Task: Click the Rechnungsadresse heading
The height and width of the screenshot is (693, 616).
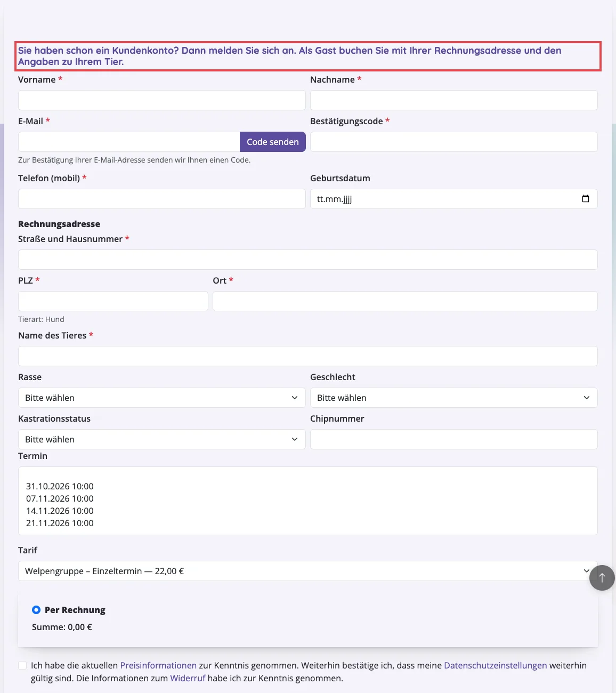Action: (59, 224)
